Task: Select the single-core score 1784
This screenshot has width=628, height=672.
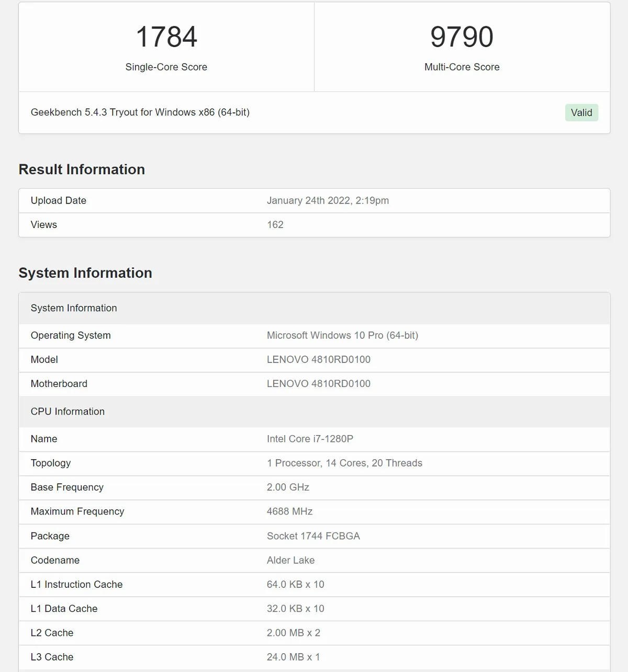Action: 166,37
